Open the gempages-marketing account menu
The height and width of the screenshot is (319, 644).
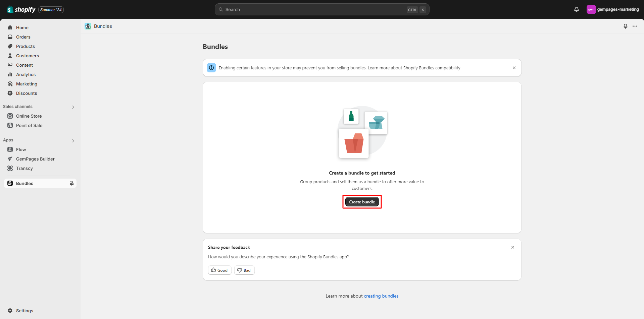613,9
